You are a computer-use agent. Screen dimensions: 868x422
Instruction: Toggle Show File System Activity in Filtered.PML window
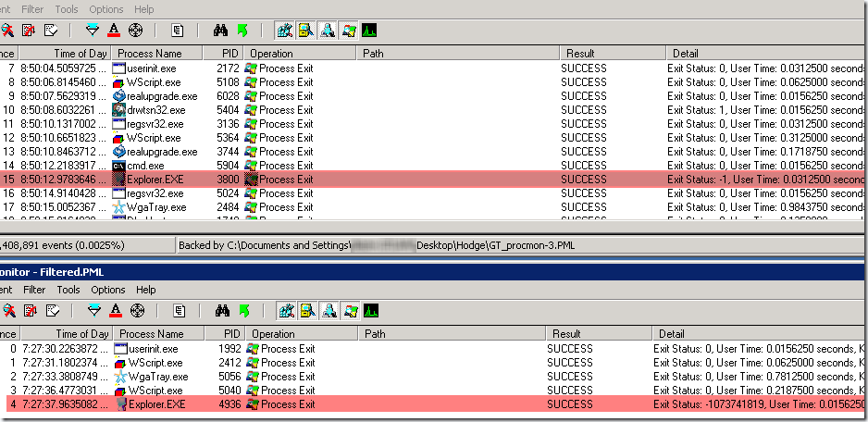[x=306, y=311]
